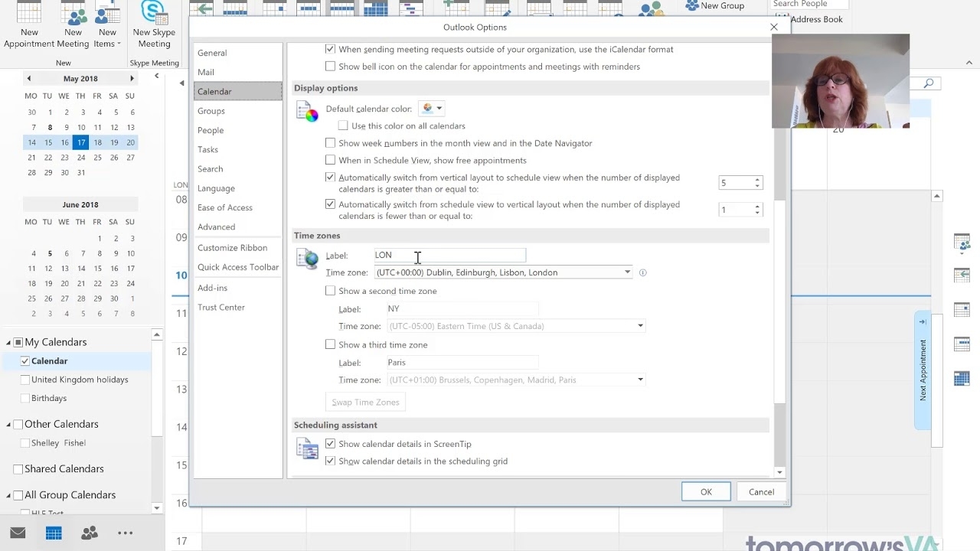The image size is (980, 551).
Task: Open the third time zone dropdown (Brussels, Paris)
Action: tap(640, 380)
